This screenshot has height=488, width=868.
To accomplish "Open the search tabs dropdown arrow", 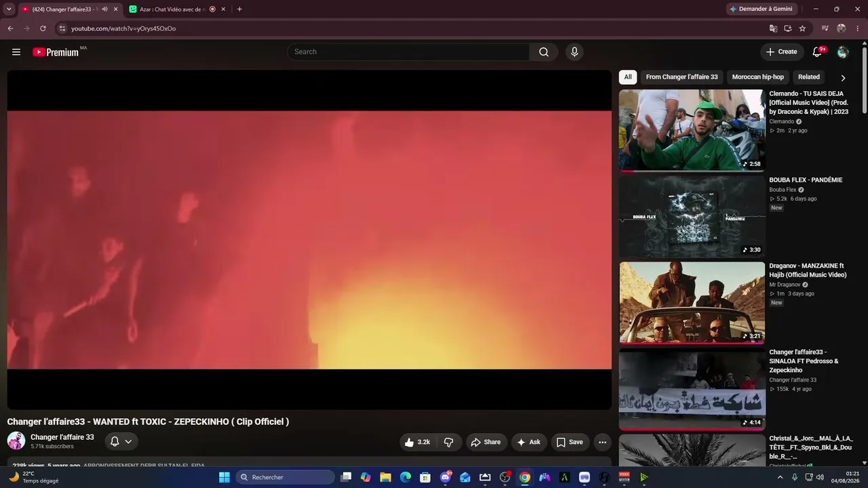I will (x=9, y=9).
